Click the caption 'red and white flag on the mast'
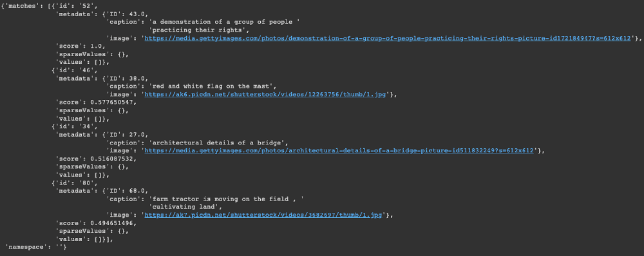 click(x=212, y=86)
